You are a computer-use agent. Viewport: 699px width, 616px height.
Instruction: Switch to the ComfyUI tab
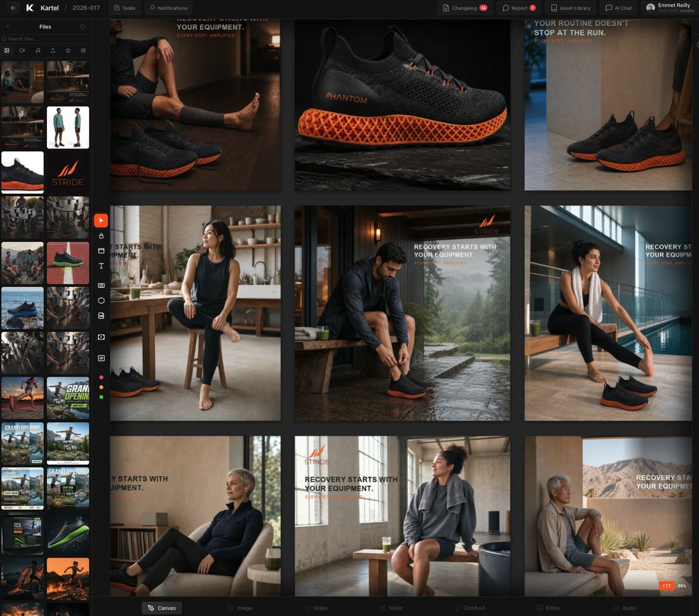(x=470, y=608)
